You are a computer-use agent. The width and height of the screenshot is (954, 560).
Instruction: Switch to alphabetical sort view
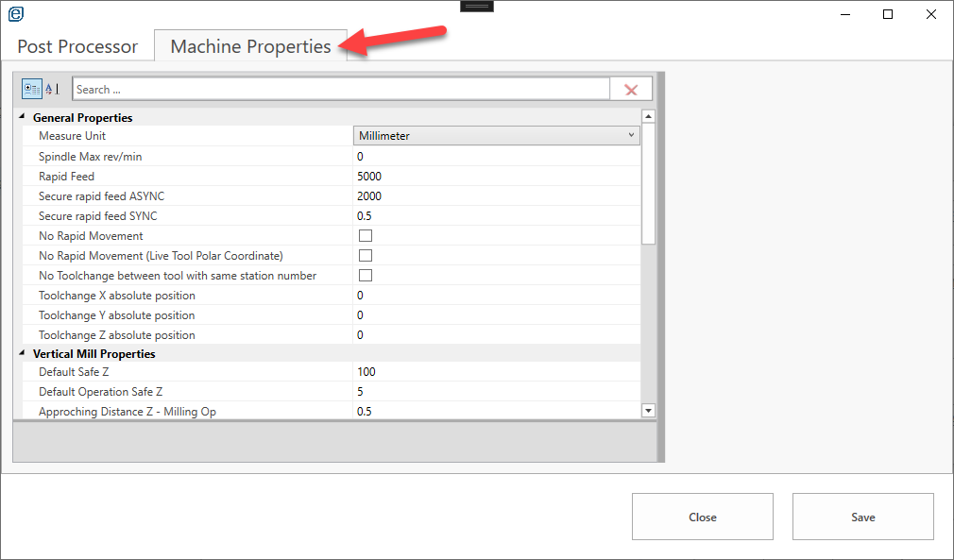click(x=52, y=89)
